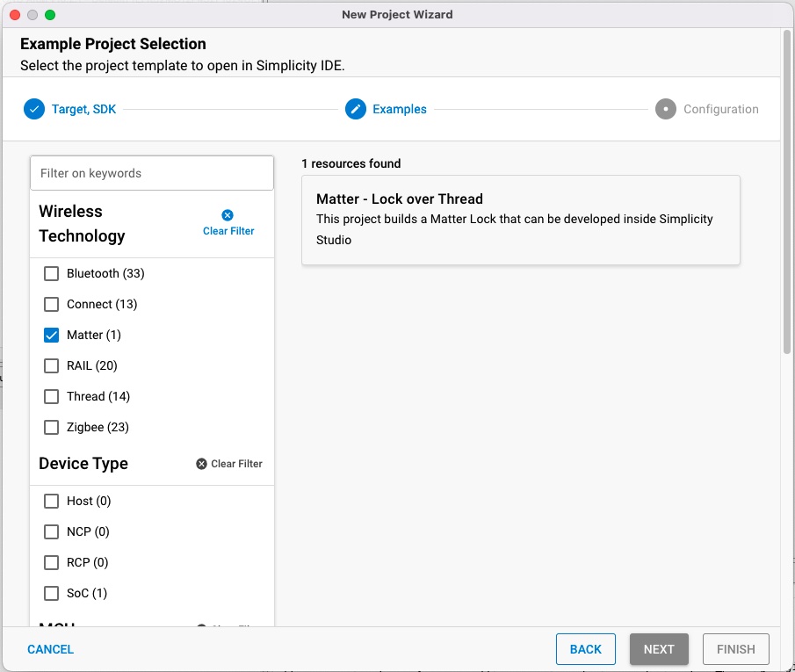Select the Thread (14) checkbox
The width and height of the screenshot is (795, 672).
coord(51,396)
